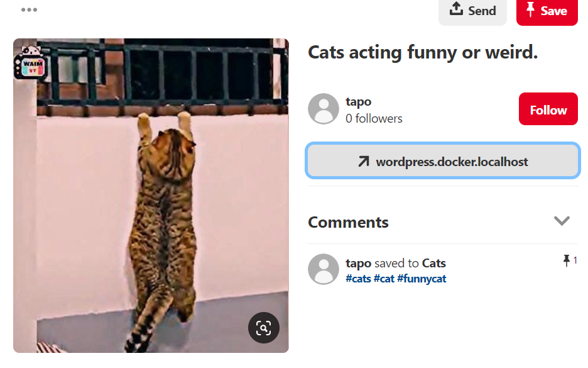
Task: Open tapo's profile avatar near followers
Action: click(324, 109)
